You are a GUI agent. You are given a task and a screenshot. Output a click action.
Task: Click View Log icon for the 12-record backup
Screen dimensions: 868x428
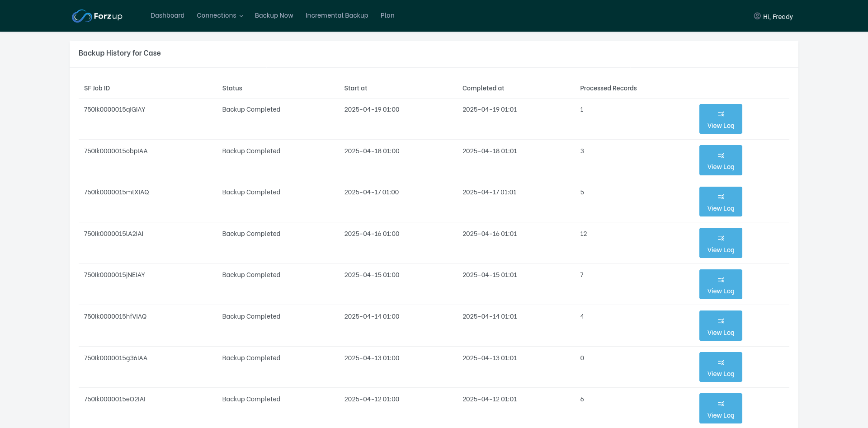(x=721, y=239)
